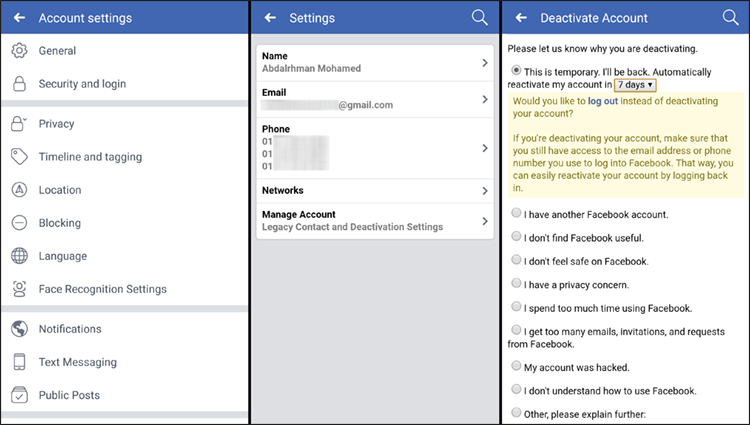This screenshot has width=750, height=425.
Task: Open General account settings
Action: (x=124, y=51)
